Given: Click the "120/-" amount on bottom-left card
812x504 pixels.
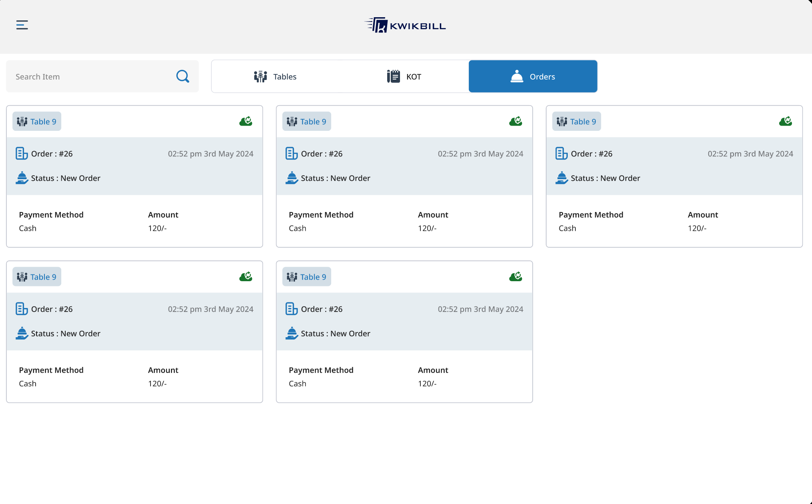Looking at the screenshot, I should point(157,384).
